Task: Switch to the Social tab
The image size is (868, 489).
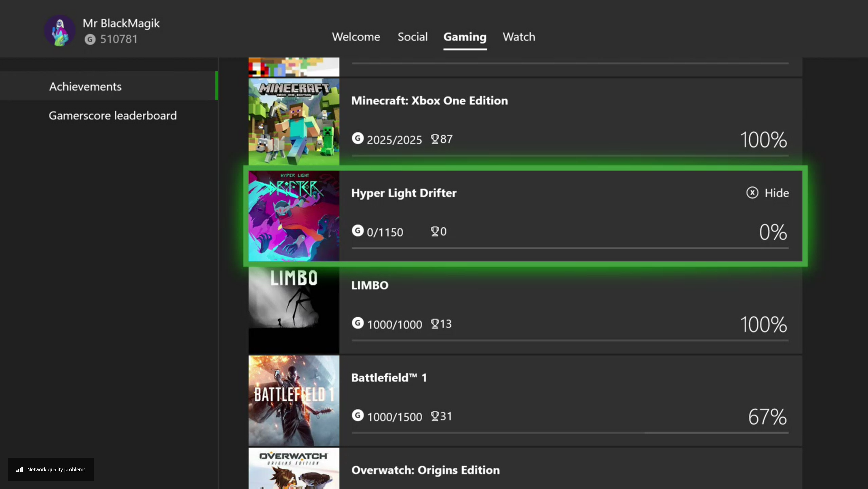Action: click(412, 36)
